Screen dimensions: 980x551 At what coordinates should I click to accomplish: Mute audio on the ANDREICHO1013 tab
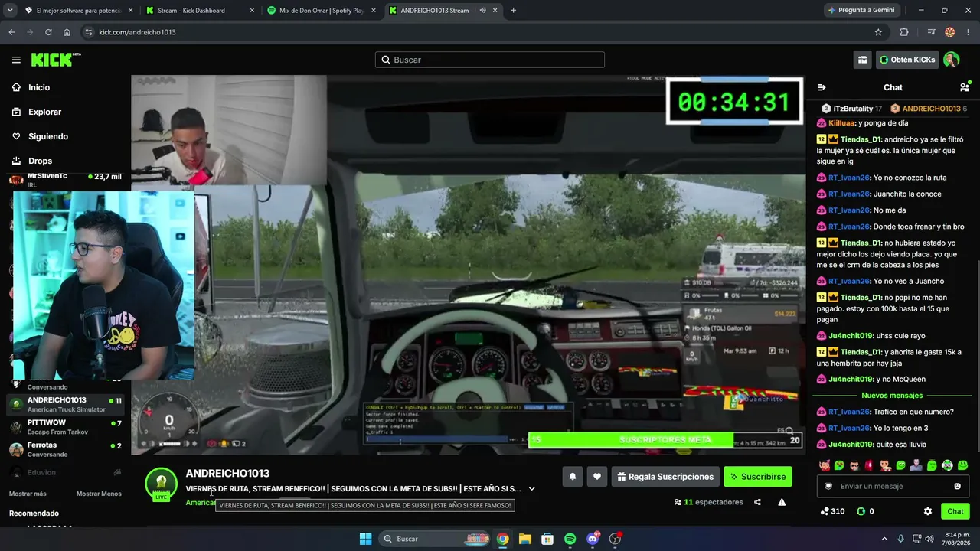coord(482,11)
